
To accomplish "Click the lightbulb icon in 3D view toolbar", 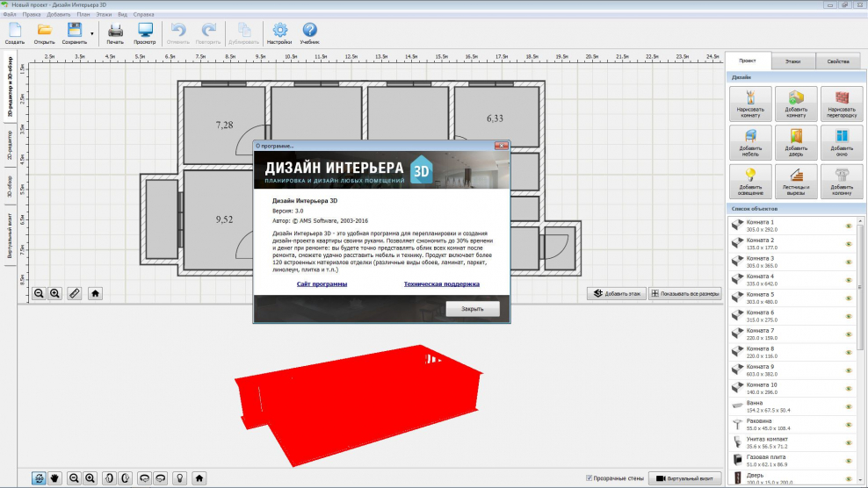I will pos(179,478).
